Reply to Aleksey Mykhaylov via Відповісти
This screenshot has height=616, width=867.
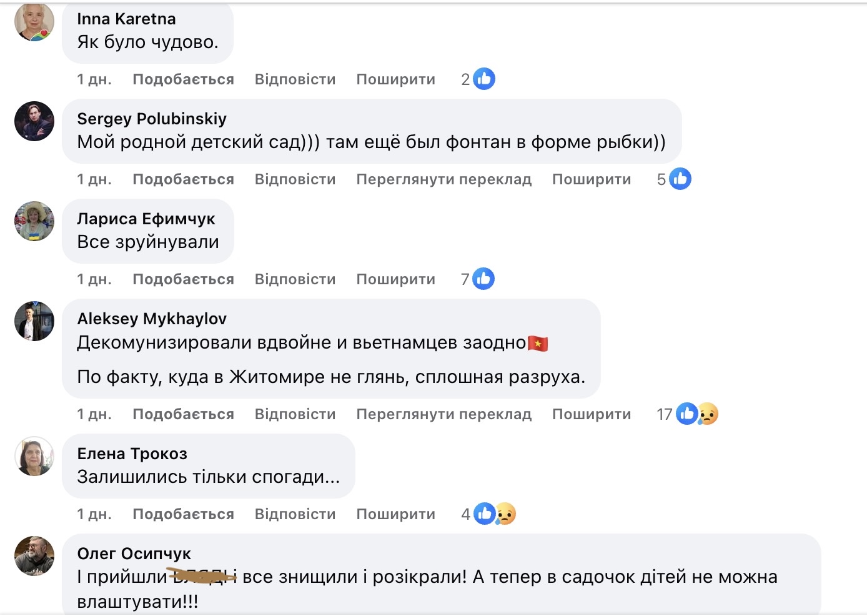295,414
